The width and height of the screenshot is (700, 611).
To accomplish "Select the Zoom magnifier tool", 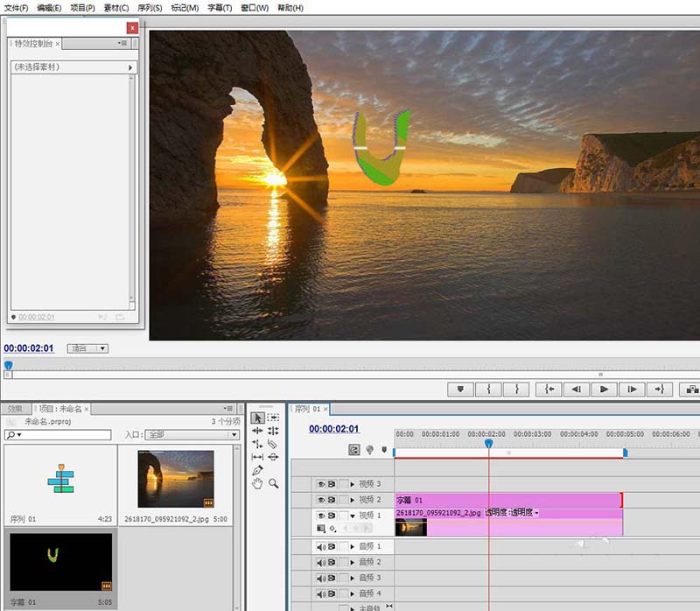I will 274,483.
